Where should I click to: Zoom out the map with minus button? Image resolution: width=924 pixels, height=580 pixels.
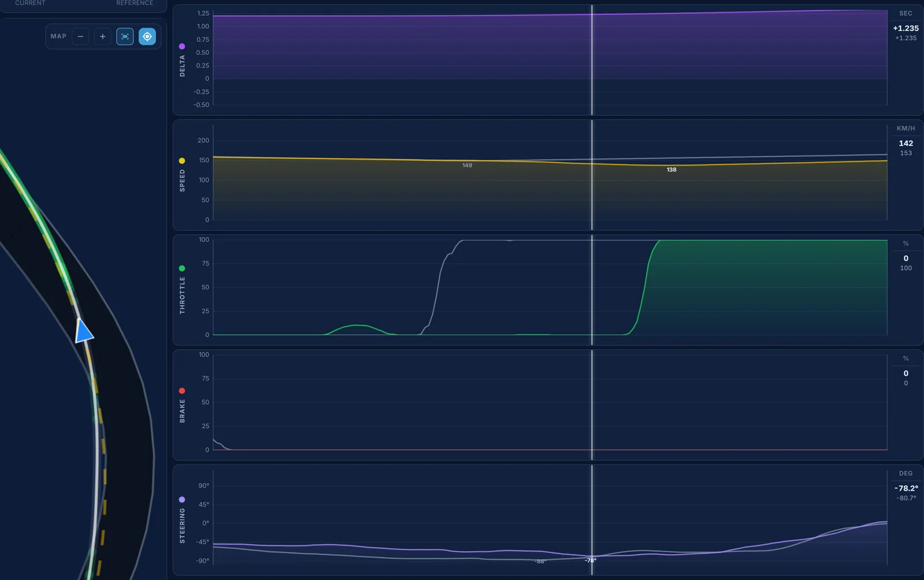tap(80, 36)
